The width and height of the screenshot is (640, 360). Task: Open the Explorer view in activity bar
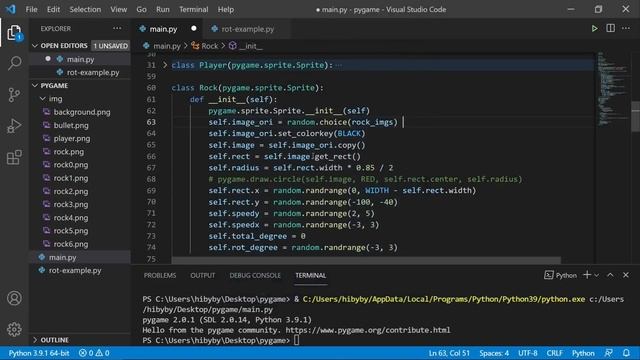[14, 33]
